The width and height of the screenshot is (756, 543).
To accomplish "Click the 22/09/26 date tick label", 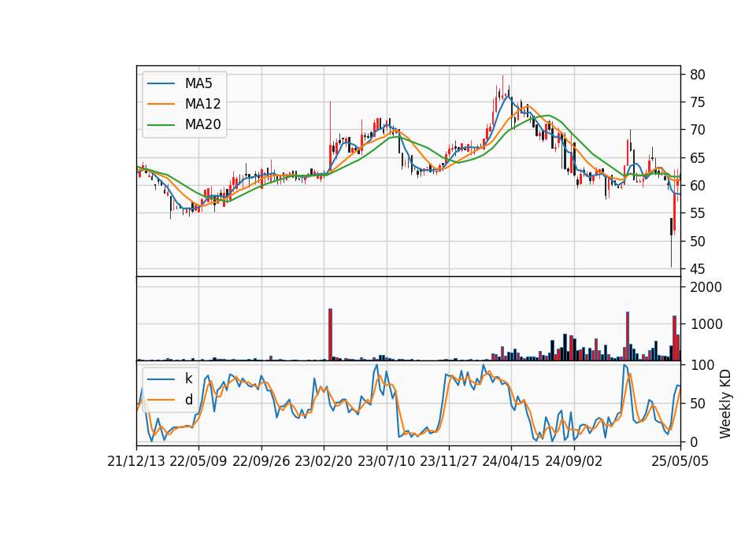I will 261,461.
